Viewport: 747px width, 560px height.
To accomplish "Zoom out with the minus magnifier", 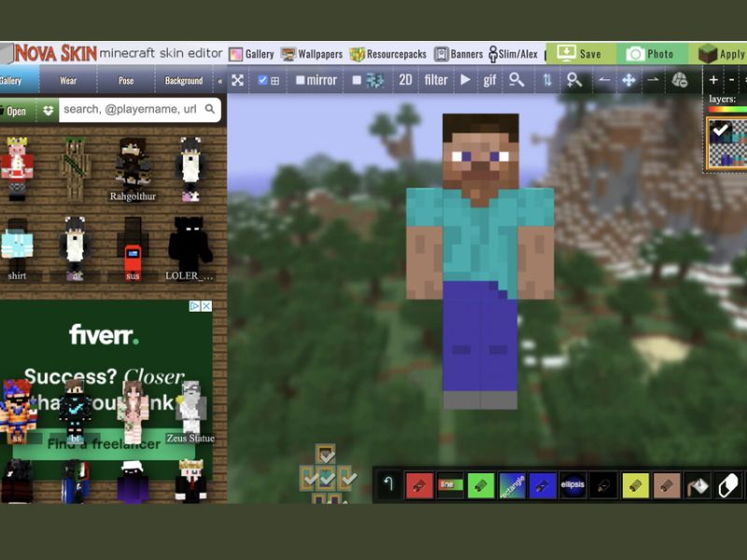I will pos(516,80).
